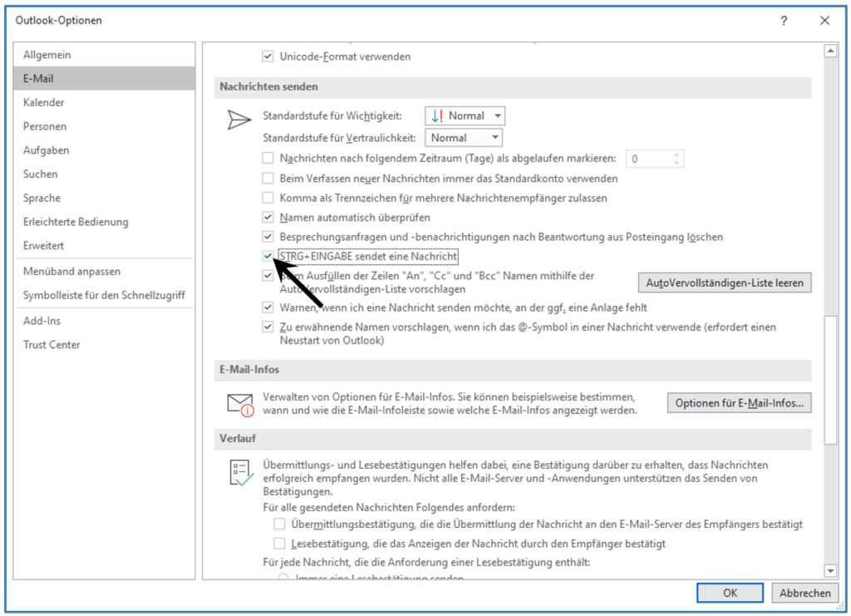Click the scrollbar up arrow
This screenshot has width=851, height=616.
[x=830, y=51]
